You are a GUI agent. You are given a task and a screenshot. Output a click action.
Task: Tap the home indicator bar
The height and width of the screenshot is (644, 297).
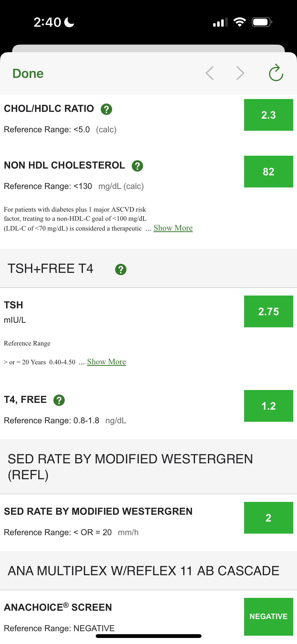coord(148,636)
